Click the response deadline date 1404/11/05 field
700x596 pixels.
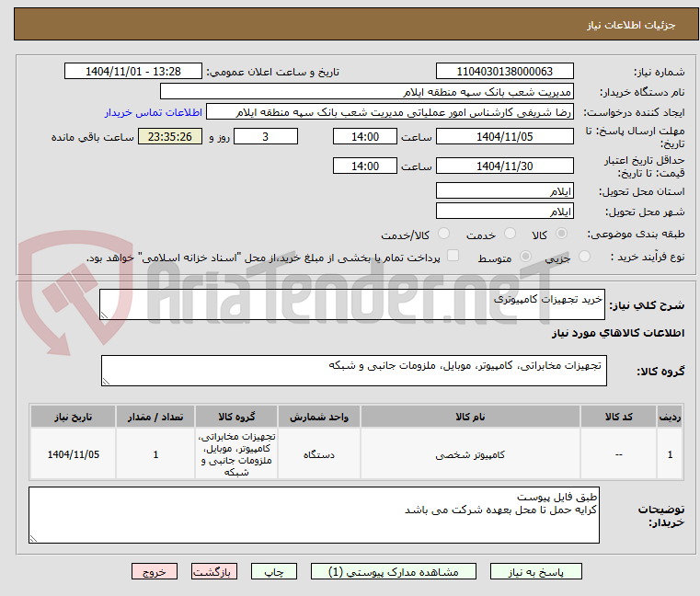coord(504,137)
